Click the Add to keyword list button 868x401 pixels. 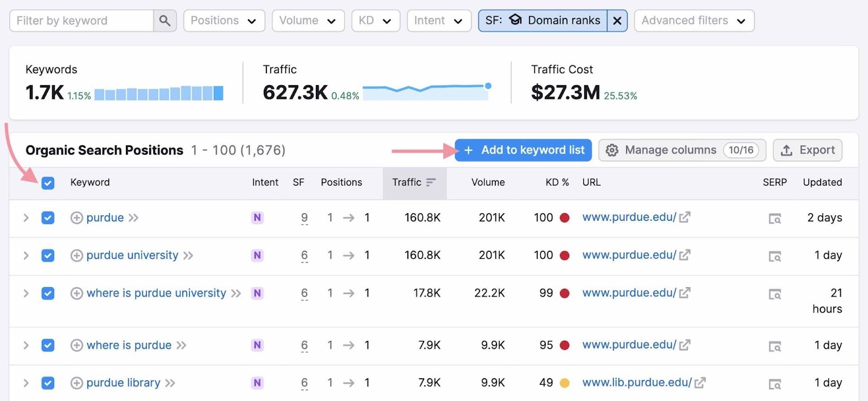[524, 150]
